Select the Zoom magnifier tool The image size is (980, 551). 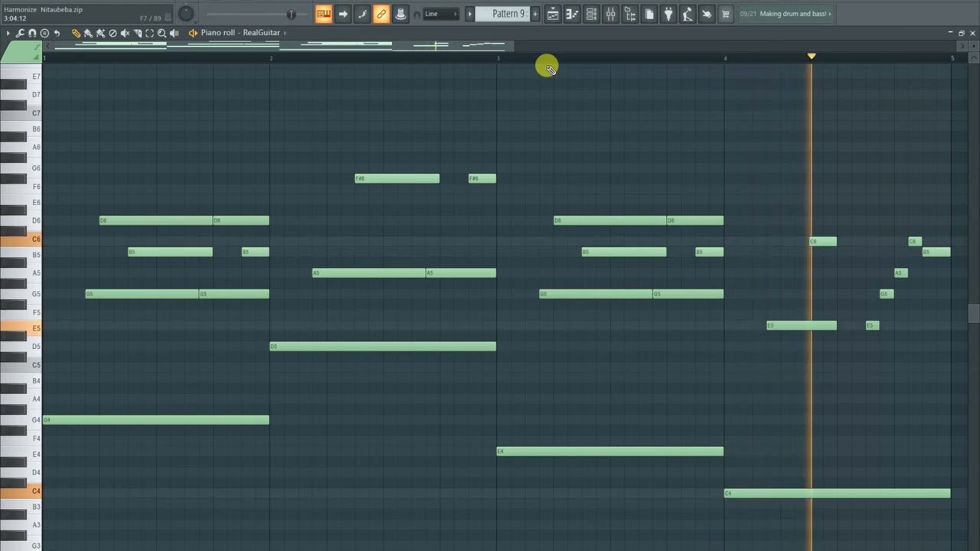point(162,33)
